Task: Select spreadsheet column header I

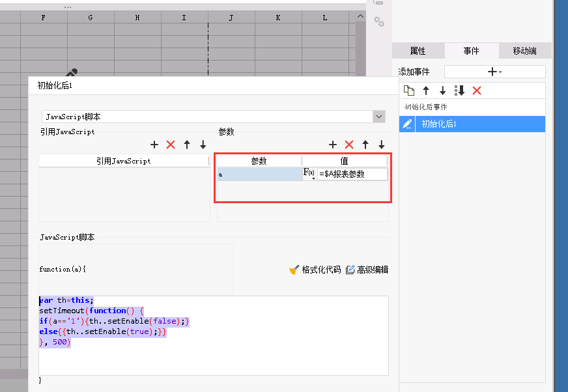Action: (184, 18)
